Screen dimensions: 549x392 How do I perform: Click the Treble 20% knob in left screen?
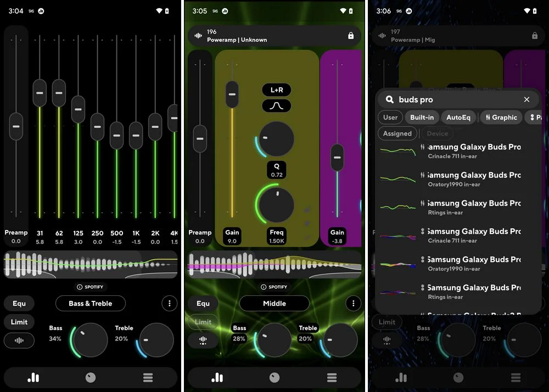coord(156,340)
